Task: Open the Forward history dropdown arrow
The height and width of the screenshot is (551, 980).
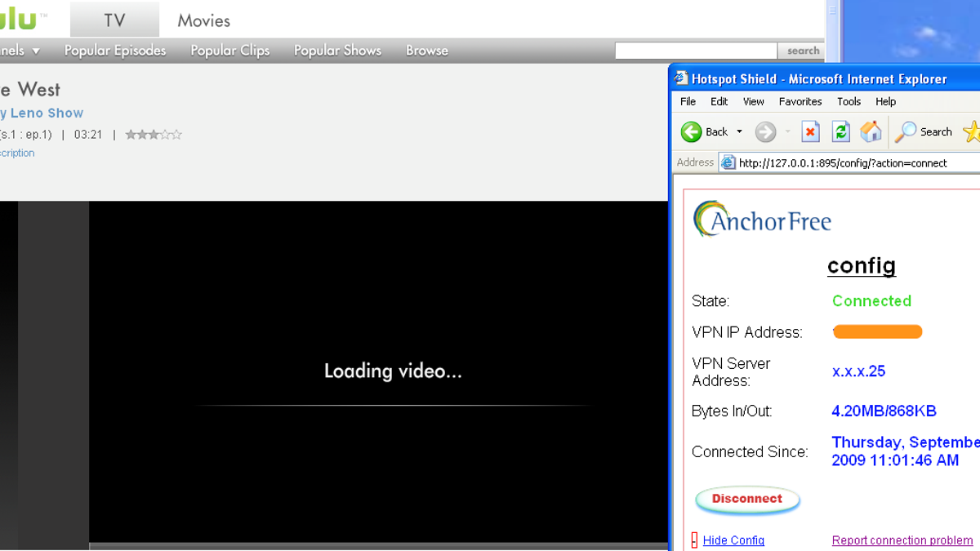Action: (x=788, y=132)
